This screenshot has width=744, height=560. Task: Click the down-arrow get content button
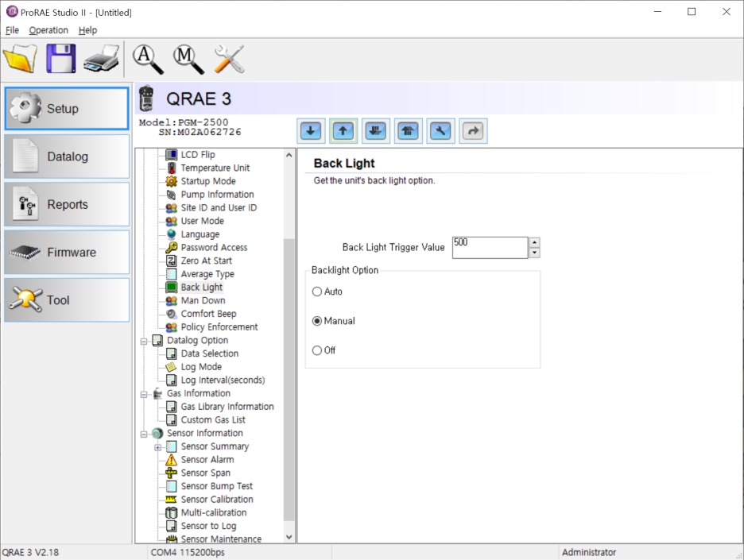tap(311, 131)
